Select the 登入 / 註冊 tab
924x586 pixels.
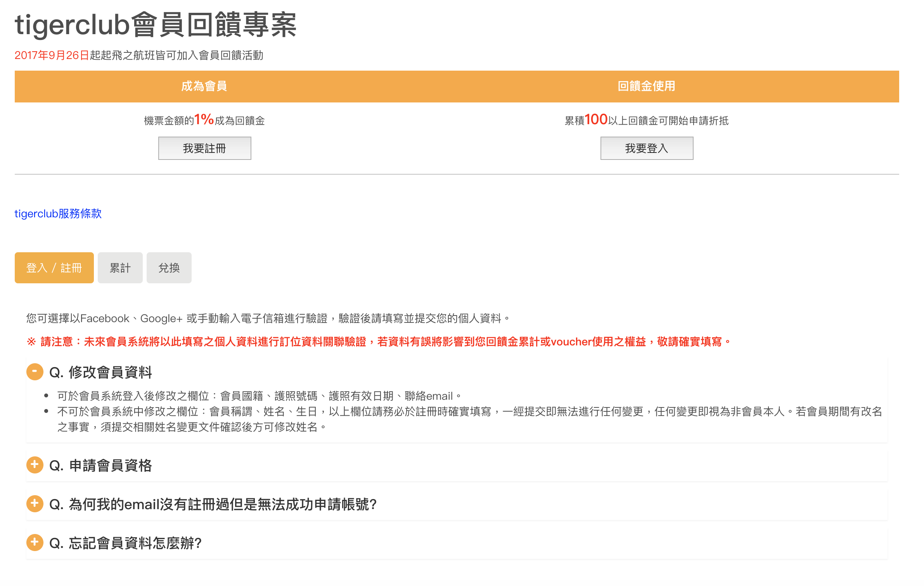point(54,267)
